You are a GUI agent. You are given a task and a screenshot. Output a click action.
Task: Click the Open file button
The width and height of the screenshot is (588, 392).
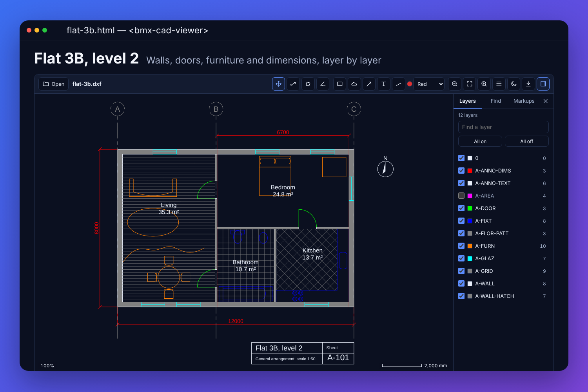pos(54,84)
